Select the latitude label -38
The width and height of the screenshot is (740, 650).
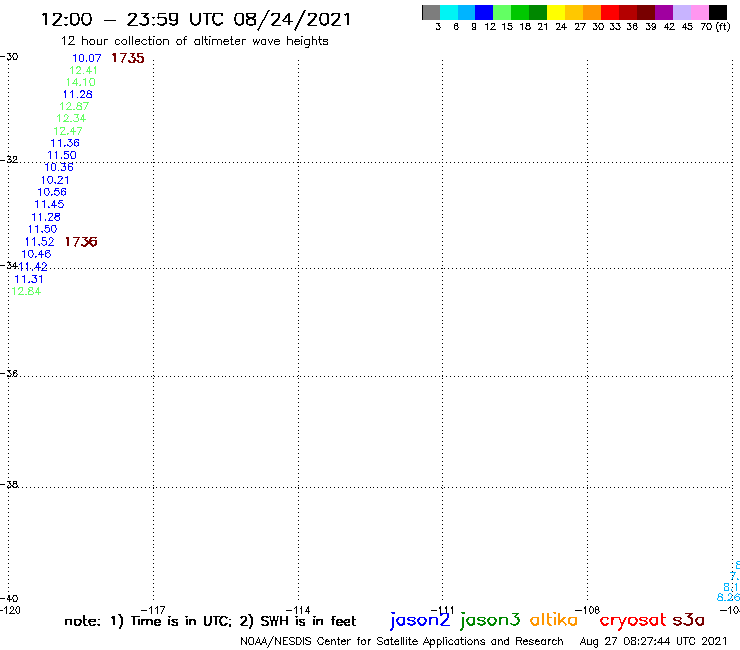[x=9, y=484]
